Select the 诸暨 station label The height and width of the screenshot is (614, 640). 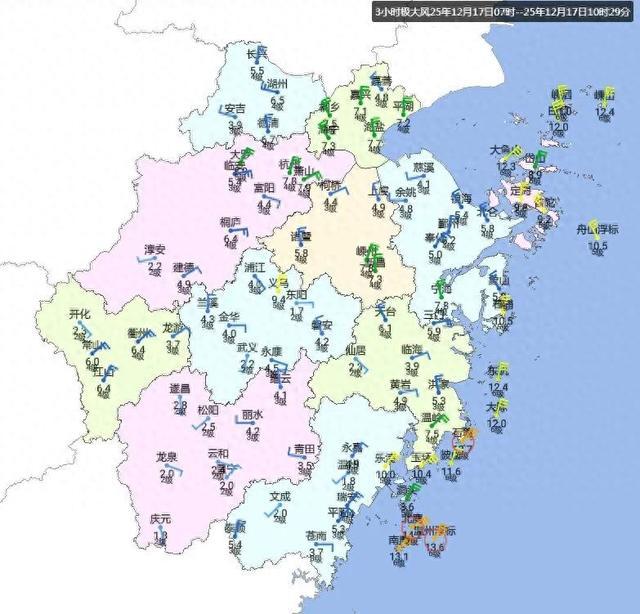coord(301,236)
